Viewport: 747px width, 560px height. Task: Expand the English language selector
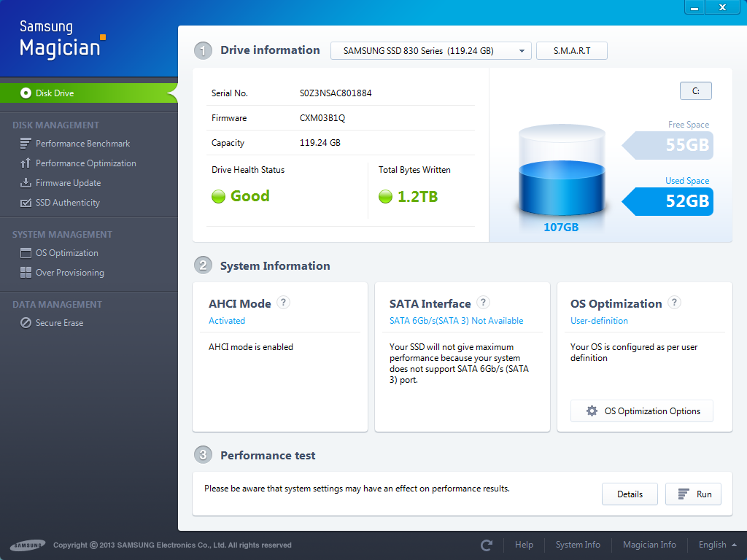pos(718,545)
